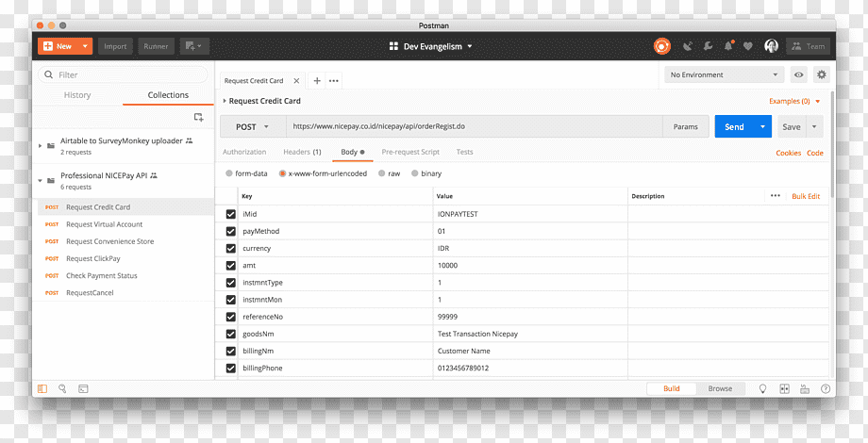Open the wrench settings icon
The image size is (868, 443).
[x=708, y=46]
